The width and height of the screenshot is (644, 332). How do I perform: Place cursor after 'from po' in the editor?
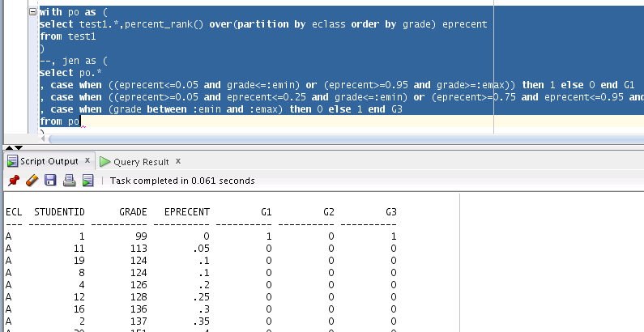80,121
